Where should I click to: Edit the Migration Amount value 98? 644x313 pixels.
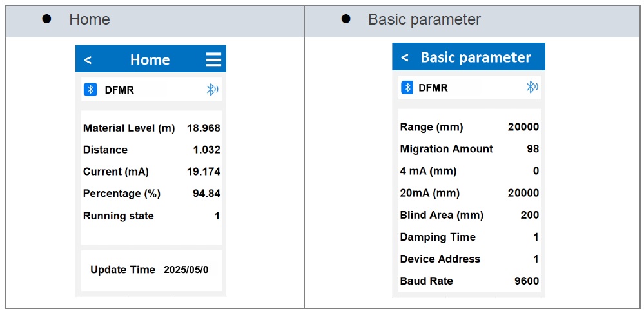[532, 149]
